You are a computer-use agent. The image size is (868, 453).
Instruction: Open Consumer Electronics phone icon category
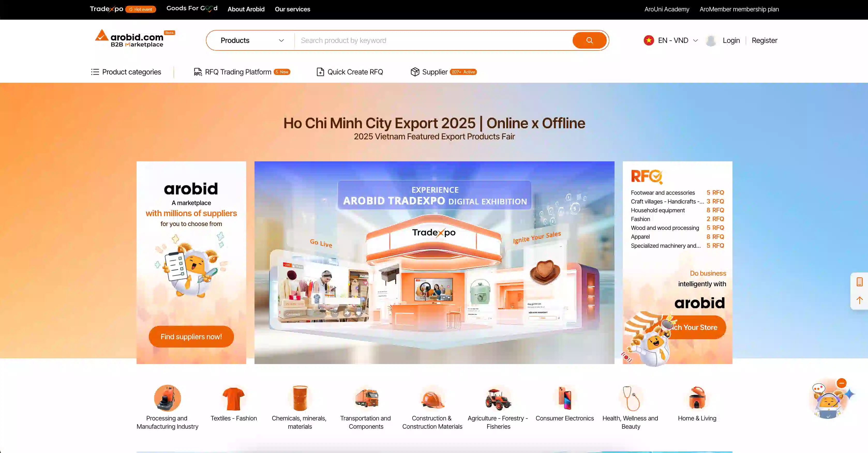(565, 398)
